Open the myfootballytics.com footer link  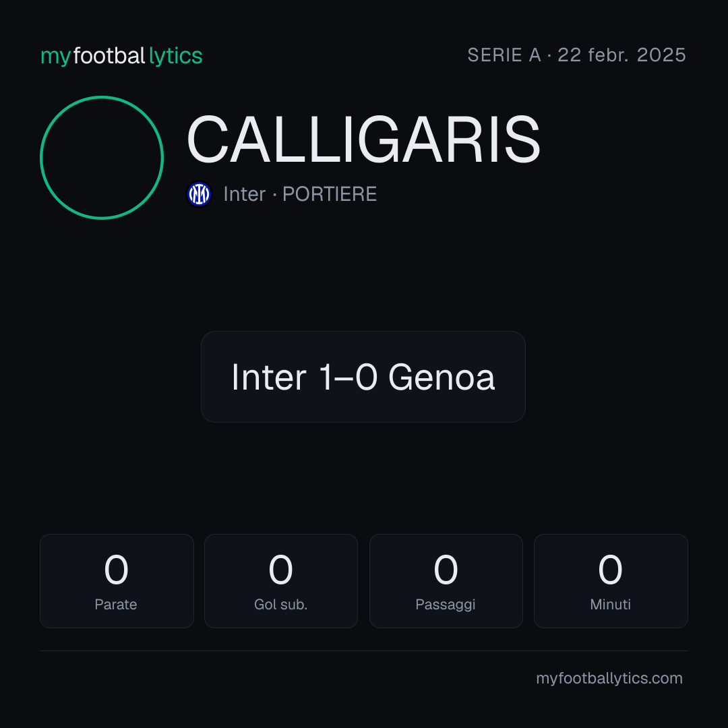coord(609,678)
